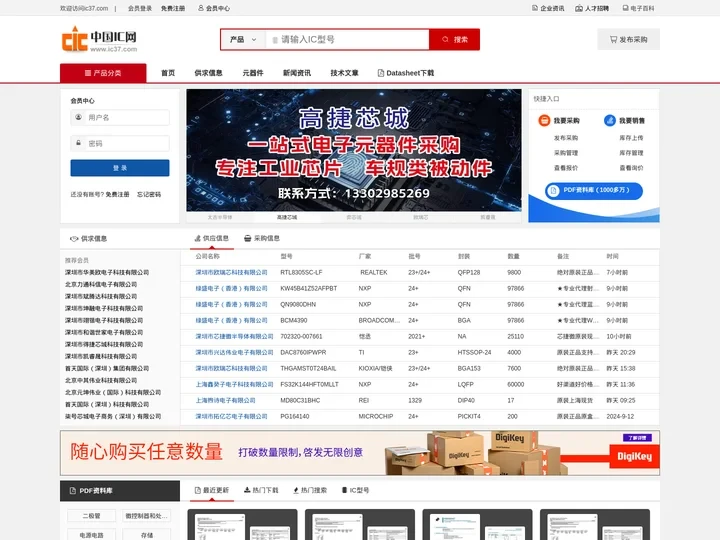The image size is (720, 540).
Task: Open the 微控制器和处... PDF category tag
Action: (146, 516)
